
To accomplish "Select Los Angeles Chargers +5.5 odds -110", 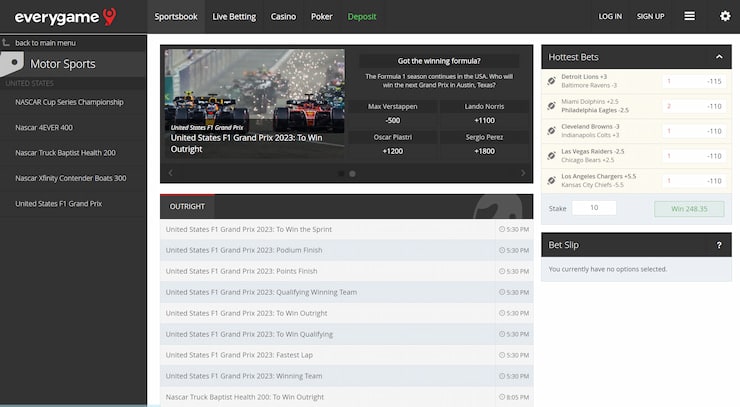I will [x=694, y=181].
